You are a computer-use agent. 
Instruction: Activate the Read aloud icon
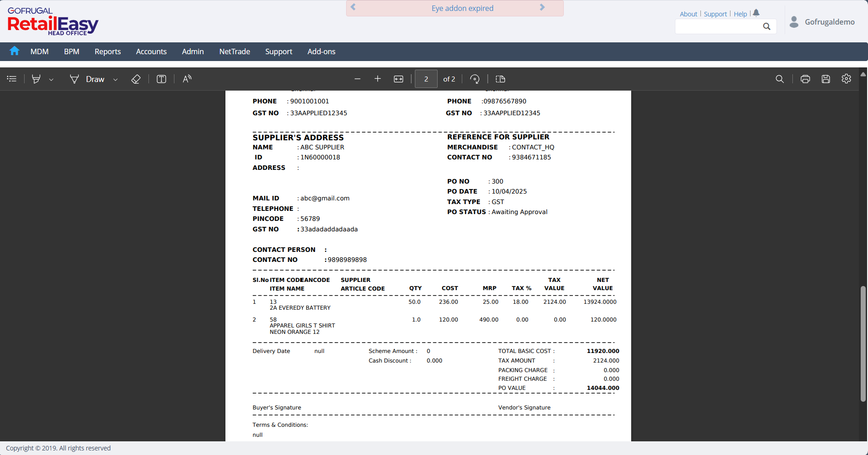(187, 79)
